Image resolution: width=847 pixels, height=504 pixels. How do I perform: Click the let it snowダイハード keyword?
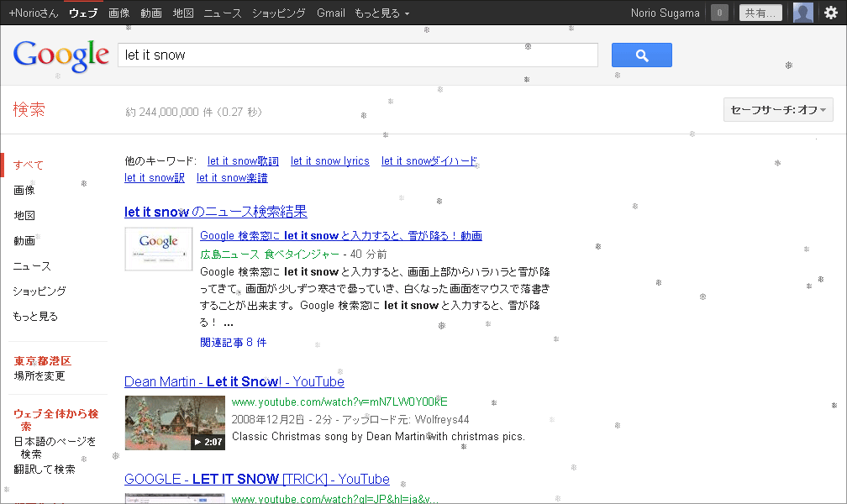coord(429,161)
